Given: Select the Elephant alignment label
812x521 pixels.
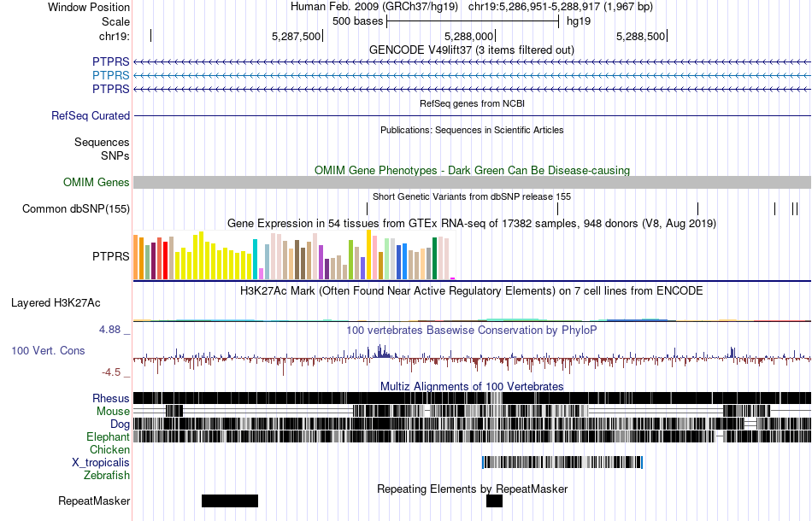Looking at the screenshot, I should [108, 437].
